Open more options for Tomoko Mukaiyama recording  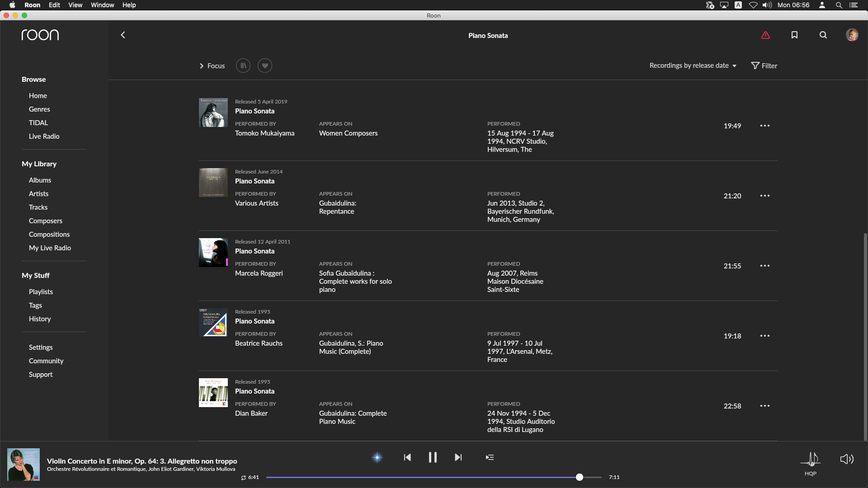[x=765, y=126]
